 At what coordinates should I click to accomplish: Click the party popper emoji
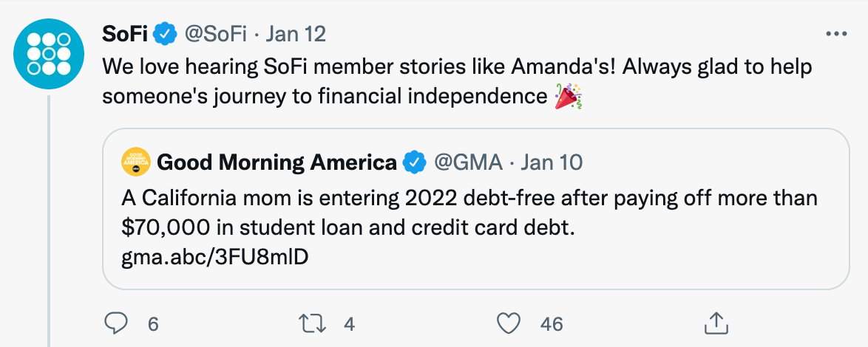(x=568, y=96)
